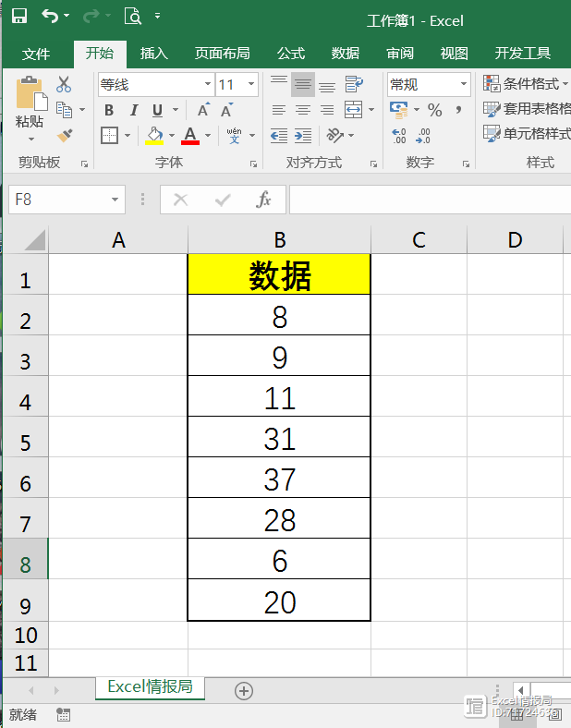Increase indent in alignment group

(303, 136)
